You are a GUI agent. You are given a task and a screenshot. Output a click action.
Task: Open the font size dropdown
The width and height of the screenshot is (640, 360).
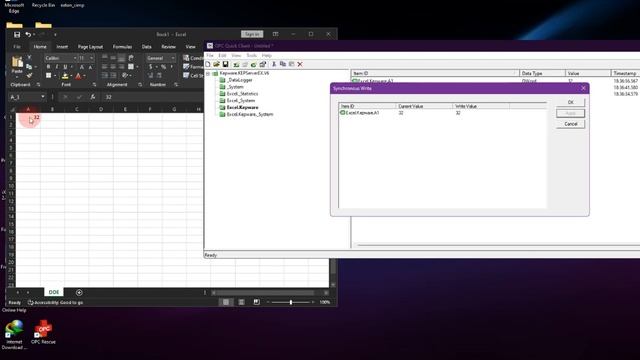click(x=91, y=58)
